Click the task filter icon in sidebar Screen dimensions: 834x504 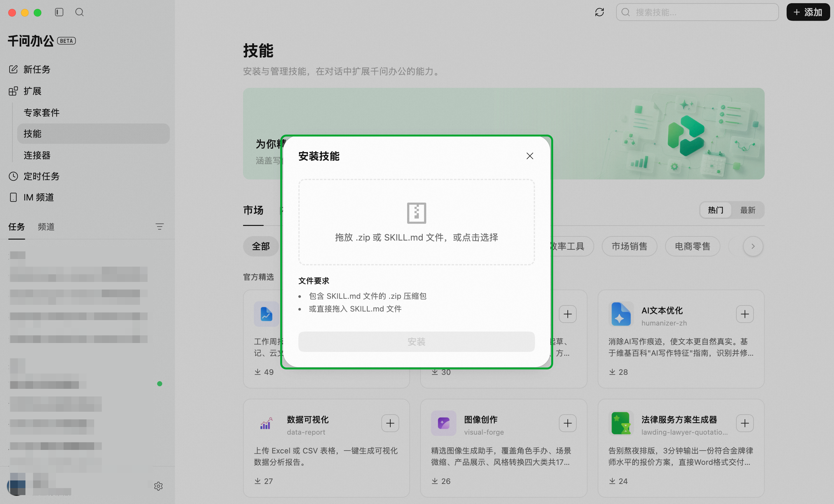pos(159,227)
